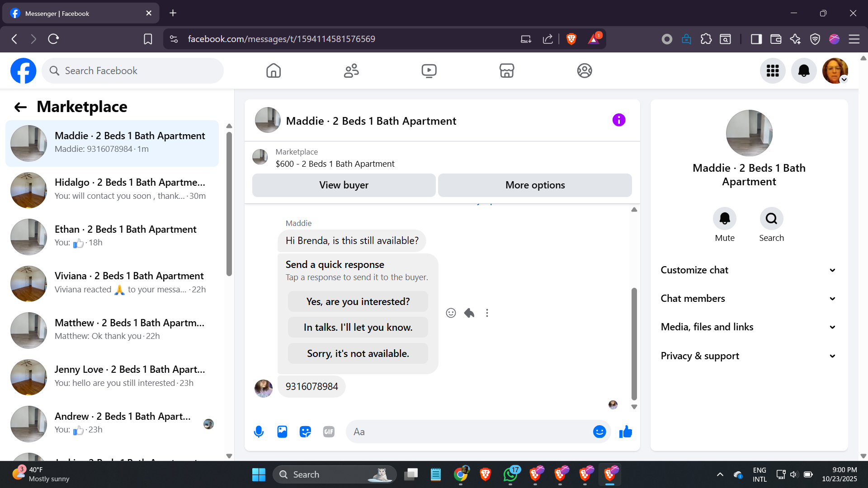Click the reply arrow next to message
Viewport: 868px width, 488px height.
(x=469, y=313)
